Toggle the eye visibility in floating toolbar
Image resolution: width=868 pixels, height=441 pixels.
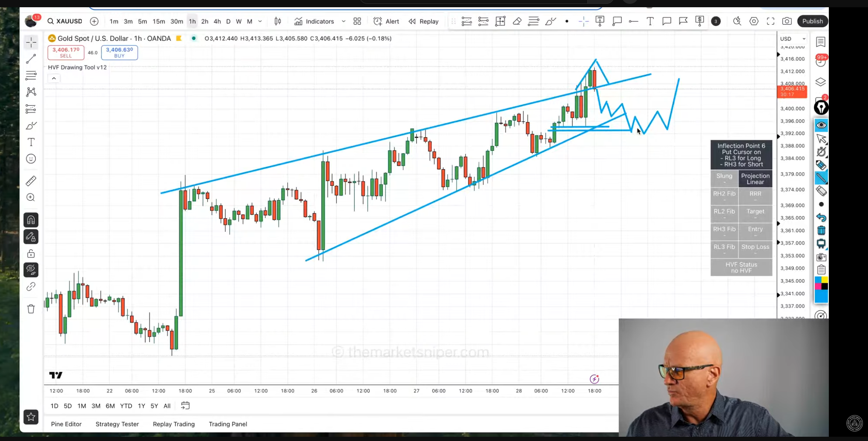coord(821,125)
